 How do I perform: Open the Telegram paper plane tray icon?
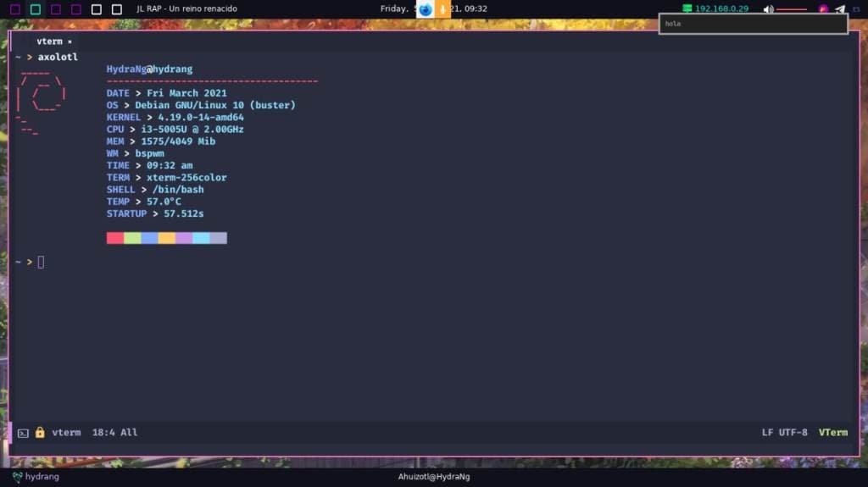[840, 9]
